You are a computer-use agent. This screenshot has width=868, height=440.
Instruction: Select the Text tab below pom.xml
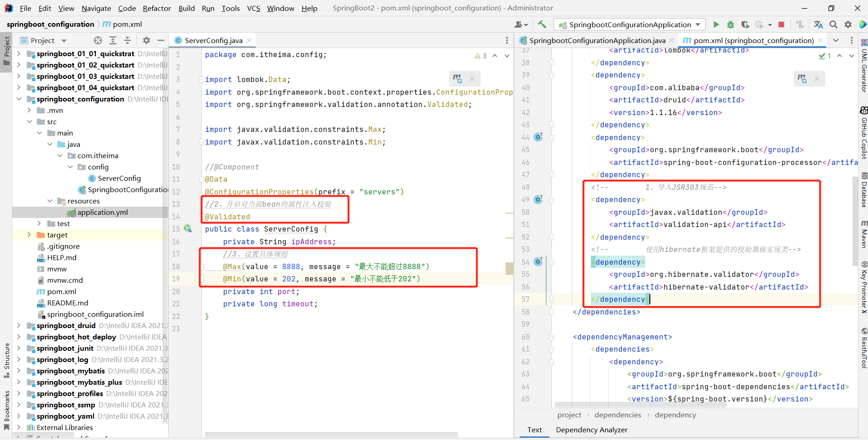(534, 430)
